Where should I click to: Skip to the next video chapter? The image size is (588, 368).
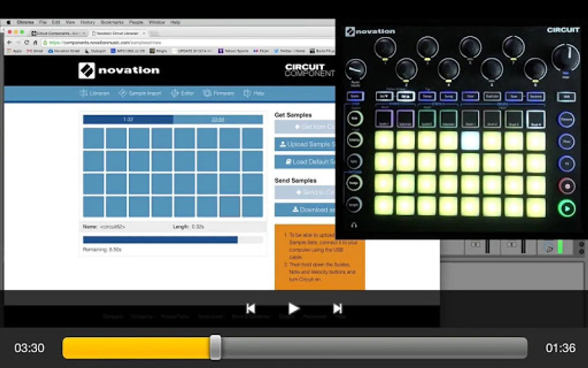[x=337, y=308]
